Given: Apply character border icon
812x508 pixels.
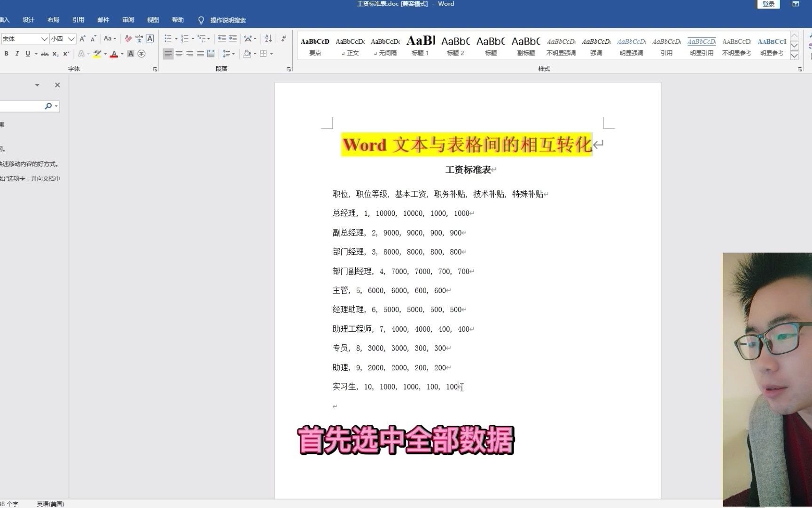Looking at the screenshot, I should [150, 39].
